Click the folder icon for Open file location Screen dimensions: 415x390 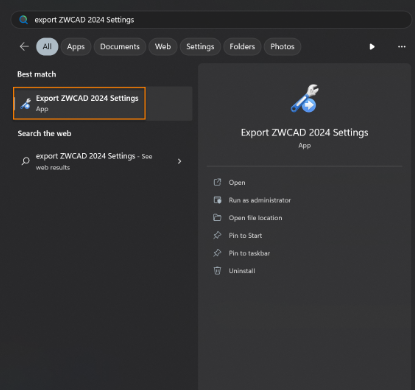pos(217,218)
